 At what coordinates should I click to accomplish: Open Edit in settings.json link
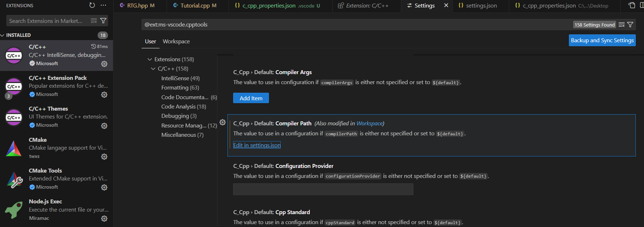(257, 145)
